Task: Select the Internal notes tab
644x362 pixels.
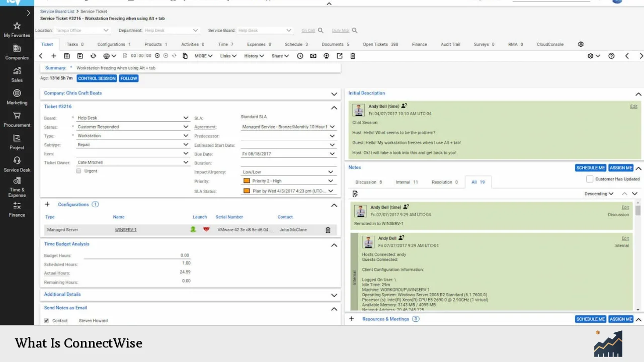Action: coord(407,182)
